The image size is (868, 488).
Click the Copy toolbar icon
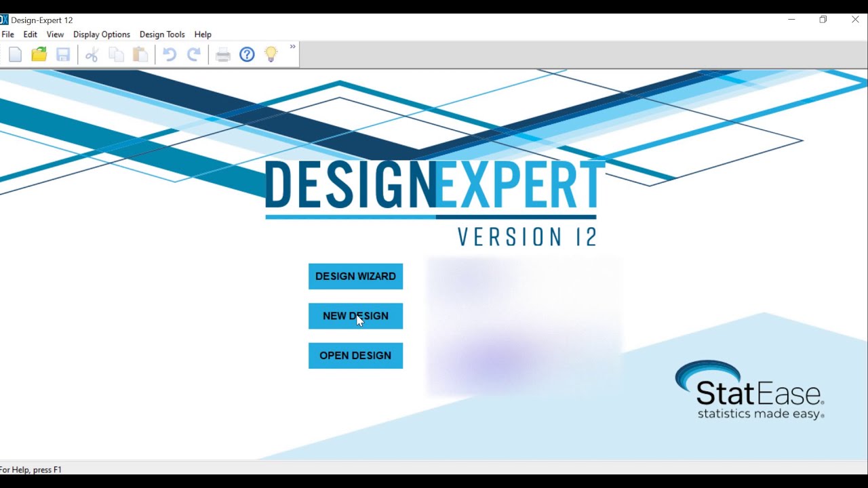pos(117,55)
